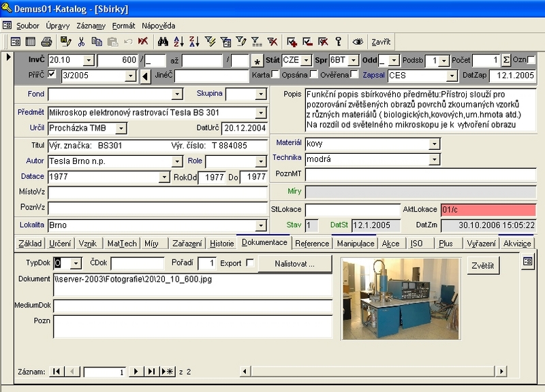Click the Zavřít toolbar button

(x=381, y=42)
